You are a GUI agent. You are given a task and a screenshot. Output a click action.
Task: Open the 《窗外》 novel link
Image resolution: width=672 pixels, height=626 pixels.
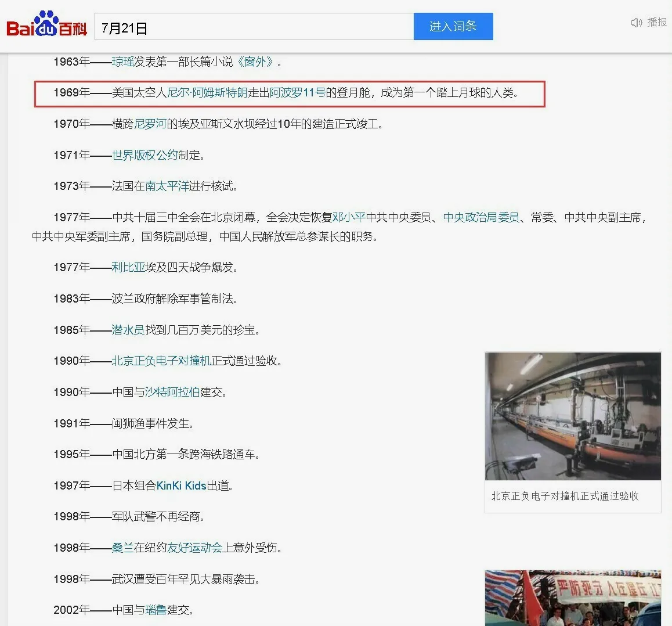pos(255,62)
